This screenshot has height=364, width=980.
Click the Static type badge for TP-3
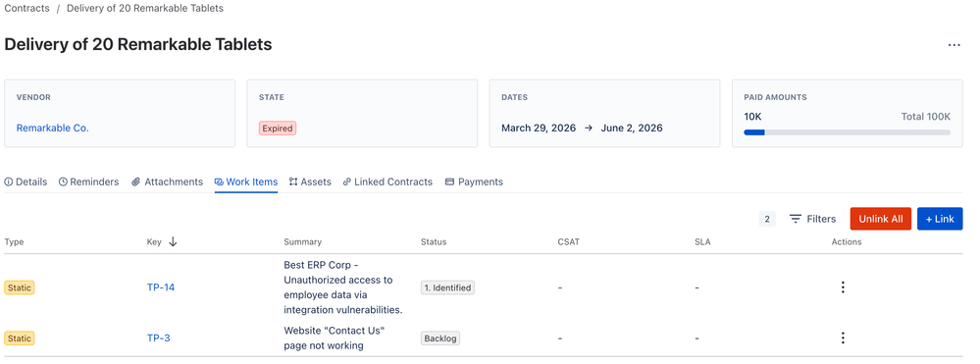20,338
